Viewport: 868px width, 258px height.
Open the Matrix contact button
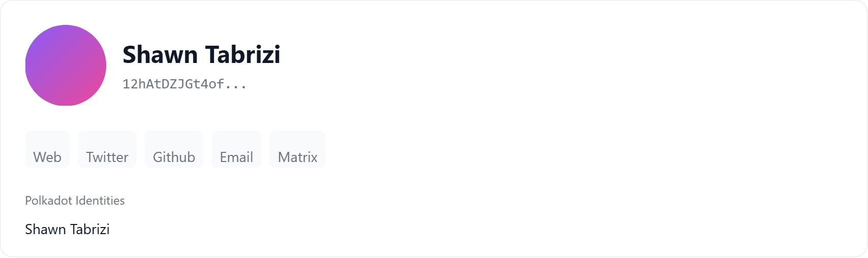click(297, 150)
